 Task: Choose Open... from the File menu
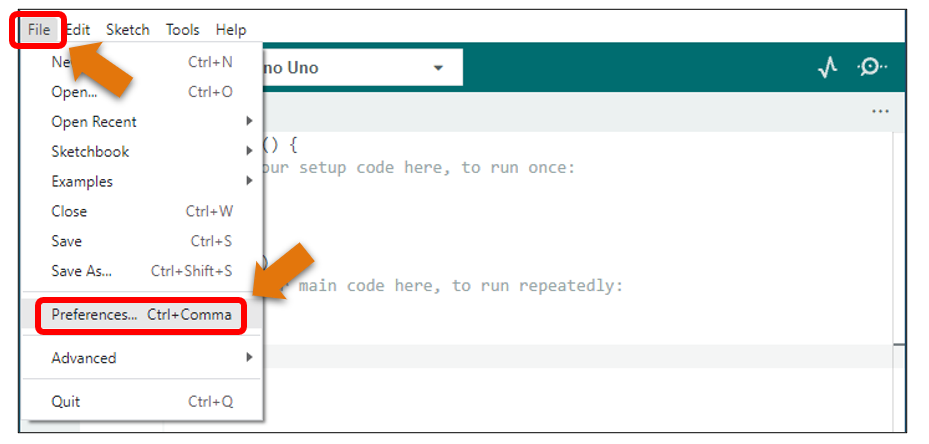tap(142, 92)
